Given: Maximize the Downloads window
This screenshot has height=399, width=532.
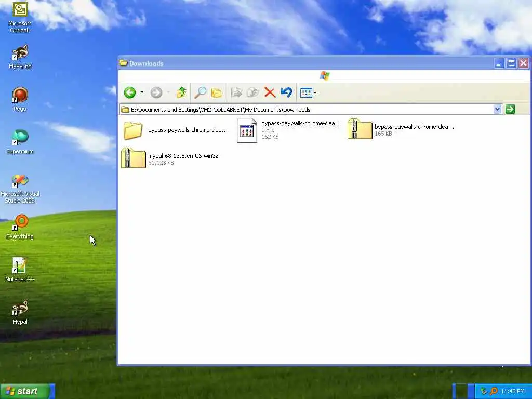Looking at the screenshot, I should [x=511, y=63].
